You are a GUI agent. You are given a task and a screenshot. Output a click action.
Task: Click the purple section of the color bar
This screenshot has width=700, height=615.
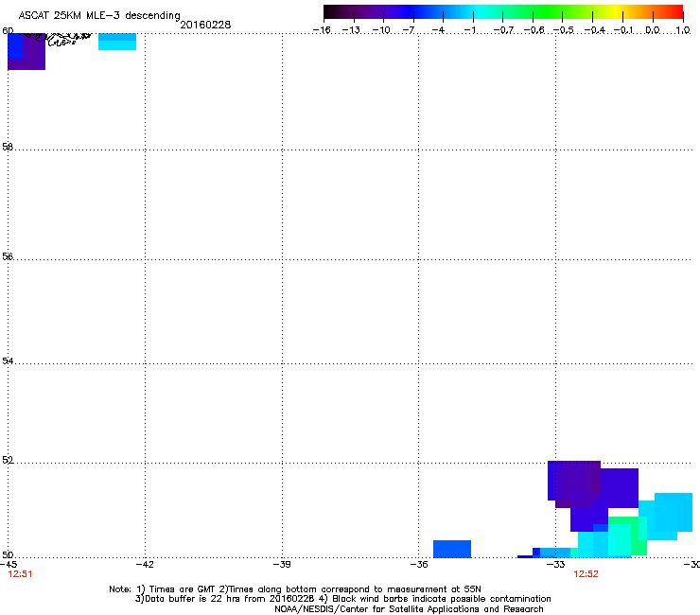pos(371,12)
